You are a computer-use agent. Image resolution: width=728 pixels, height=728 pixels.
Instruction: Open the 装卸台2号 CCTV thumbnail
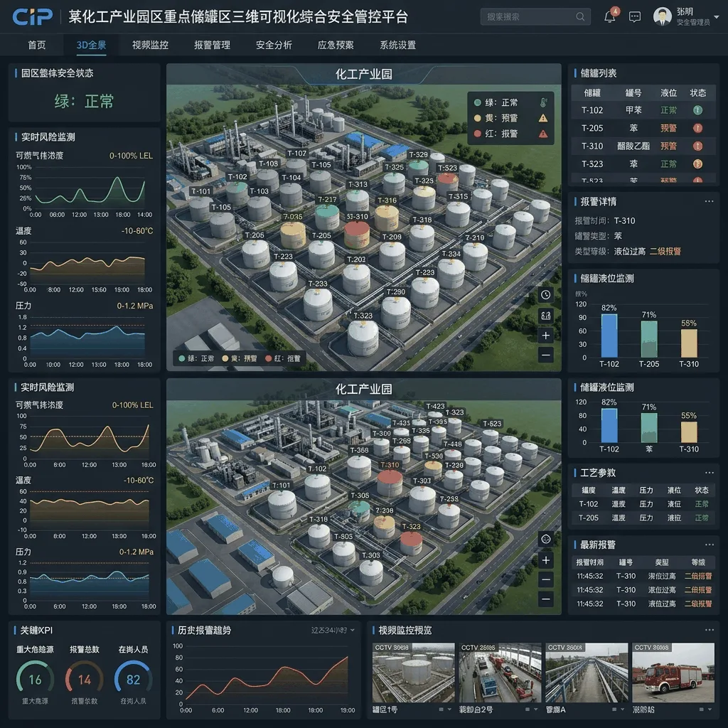(500, 673)
